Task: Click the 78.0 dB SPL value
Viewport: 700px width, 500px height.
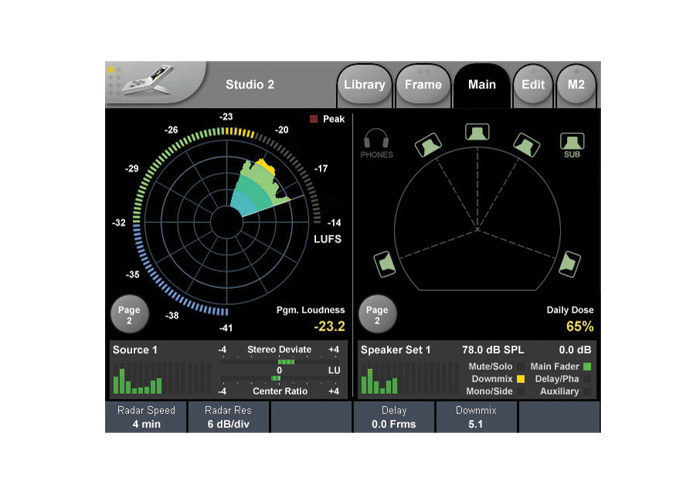Action: (493, 350)
